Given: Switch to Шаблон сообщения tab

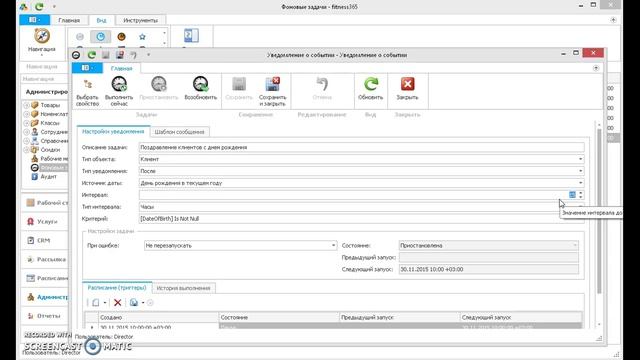Looking at the screenshot, I should [180, 132].
